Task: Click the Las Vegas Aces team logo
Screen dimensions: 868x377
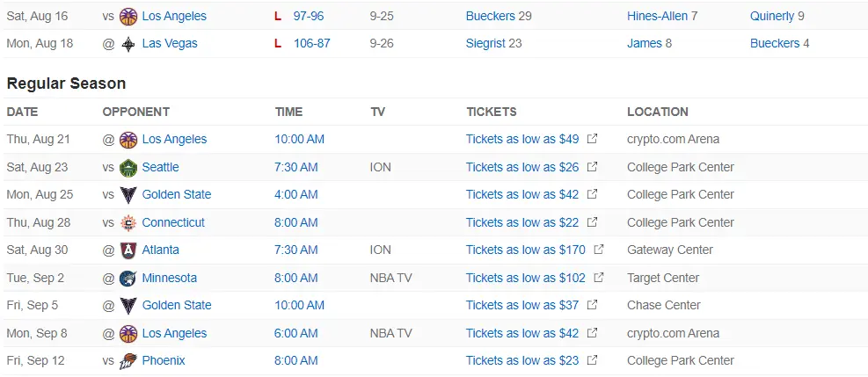Action: [x=128, y=43]
